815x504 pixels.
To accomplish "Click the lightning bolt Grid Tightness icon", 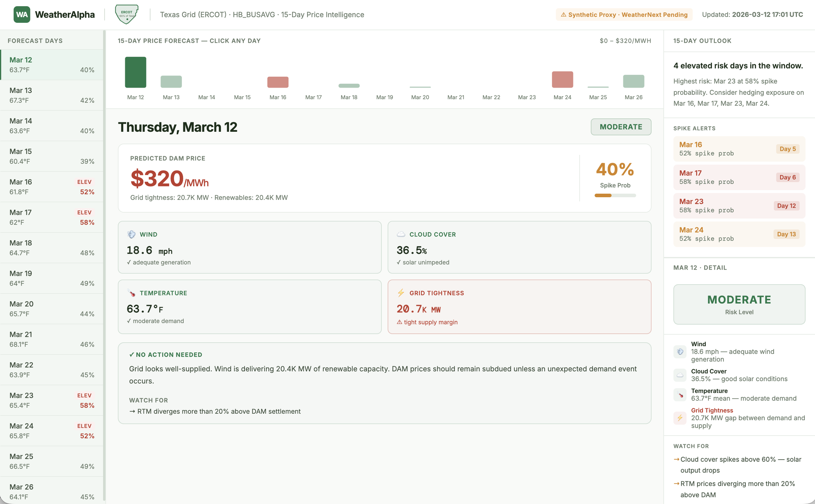I will [x=401, y=293].
